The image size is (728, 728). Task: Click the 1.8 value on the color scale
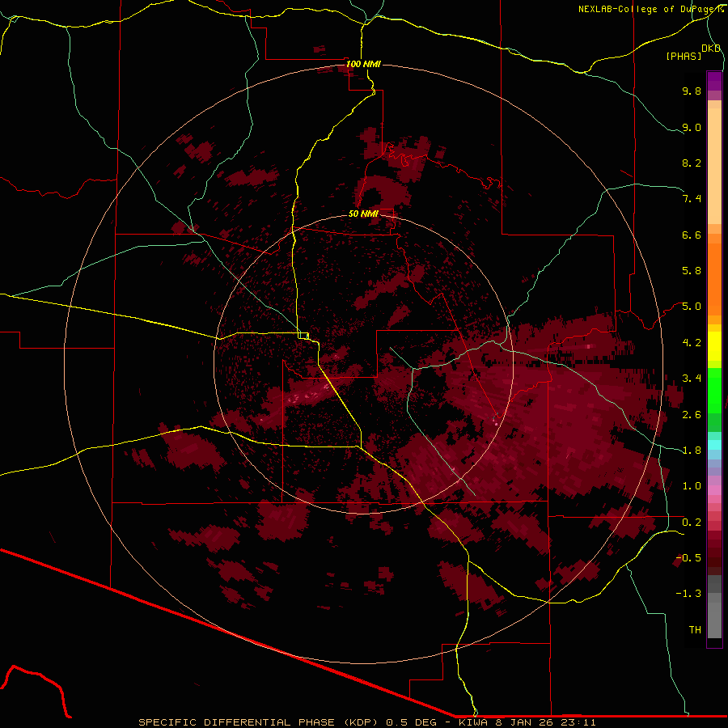[692, 451]
